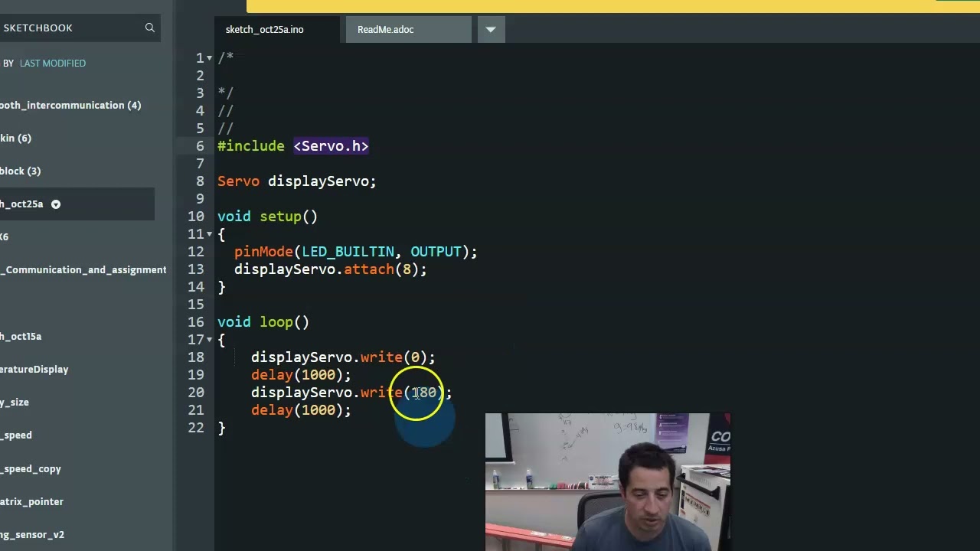Open the _speed sketch
The height and width of the screenshot is (551, 980).
(x=16, y=435)
